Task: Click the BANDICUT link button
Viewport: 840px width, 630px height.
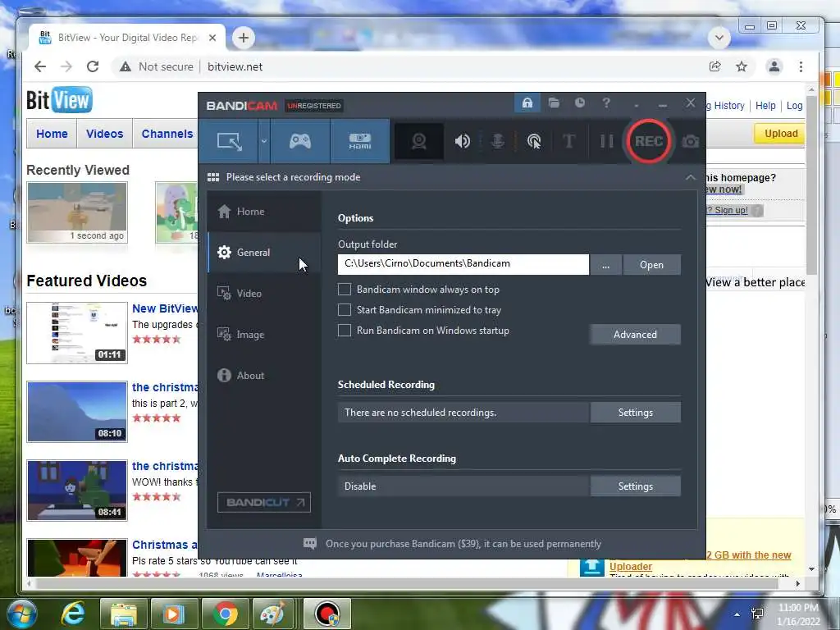Action: 264,503
